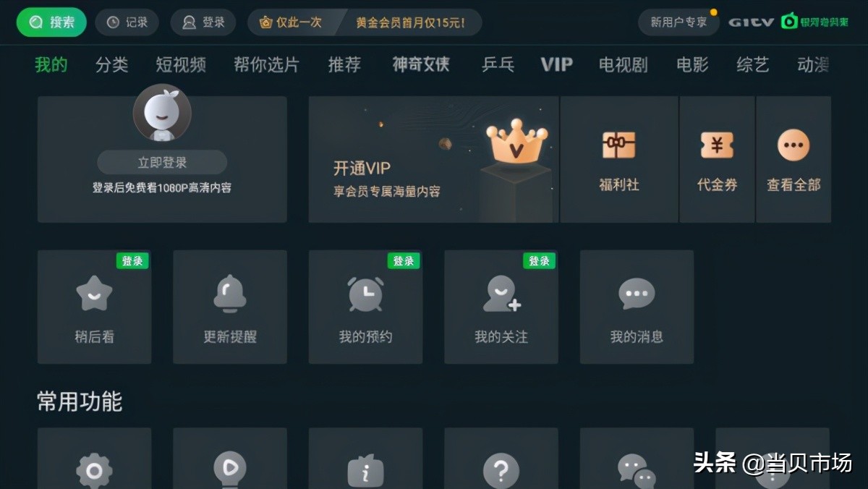Viewport: 868px width, 489px height.
Task: Click the 记录 history button
Action: [127, 22]
